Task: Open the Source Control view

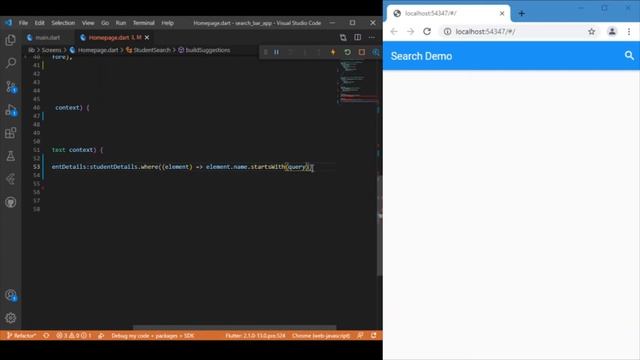Action: coord(11,86)
